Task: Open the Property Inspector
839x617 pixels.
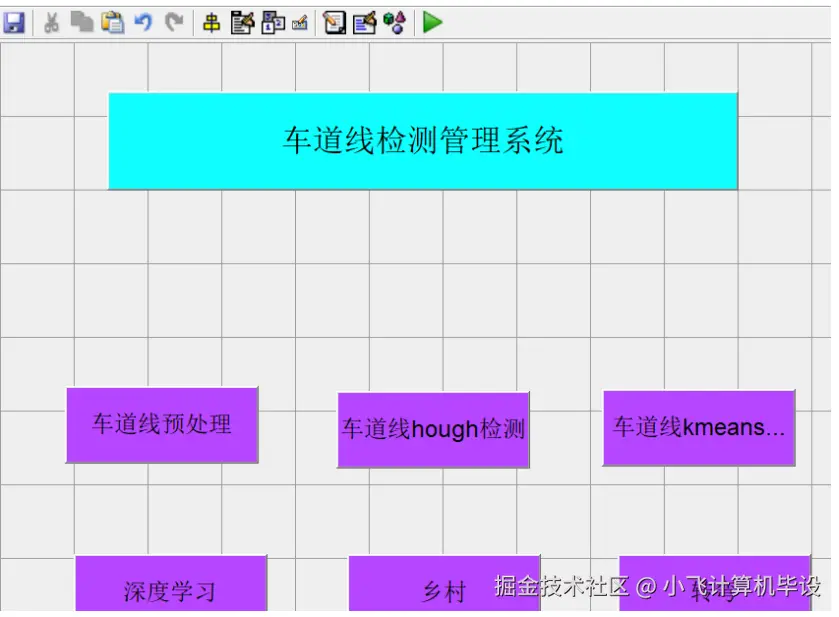Action: tap(365, 23)
